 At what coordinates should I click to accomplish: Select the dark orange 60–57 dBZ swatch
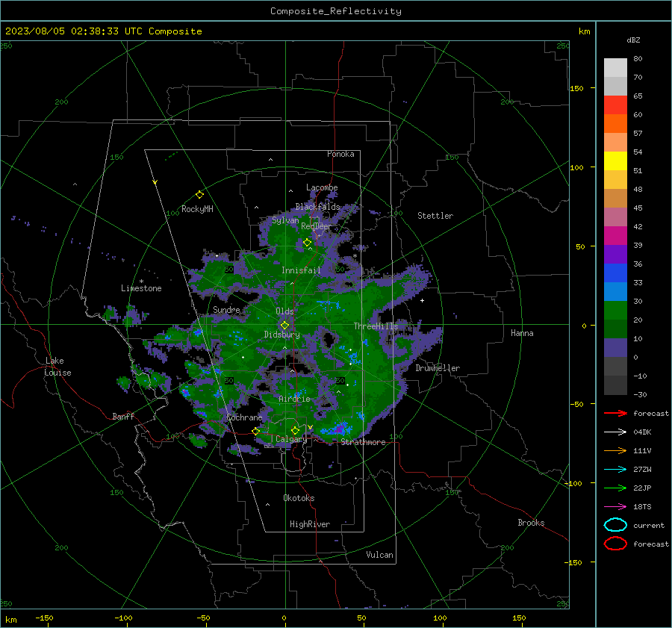click(615, 123)
